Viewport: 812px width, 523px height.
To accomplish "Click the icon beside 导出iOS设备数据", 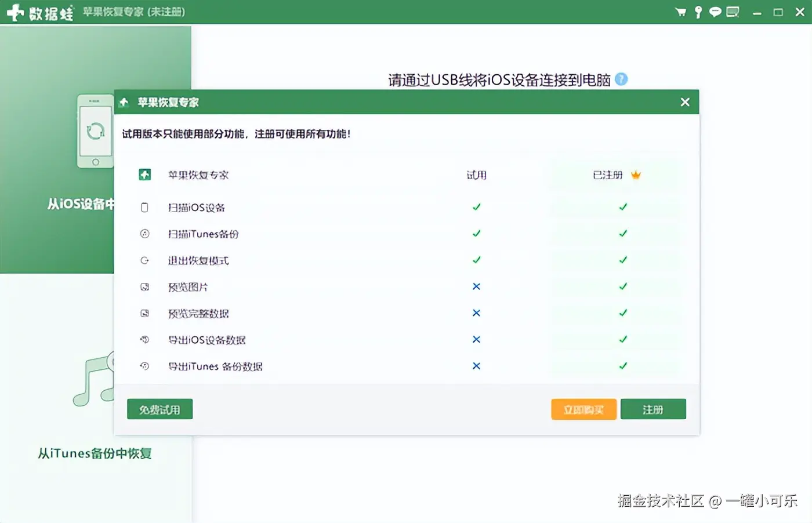I will (145, 340).
